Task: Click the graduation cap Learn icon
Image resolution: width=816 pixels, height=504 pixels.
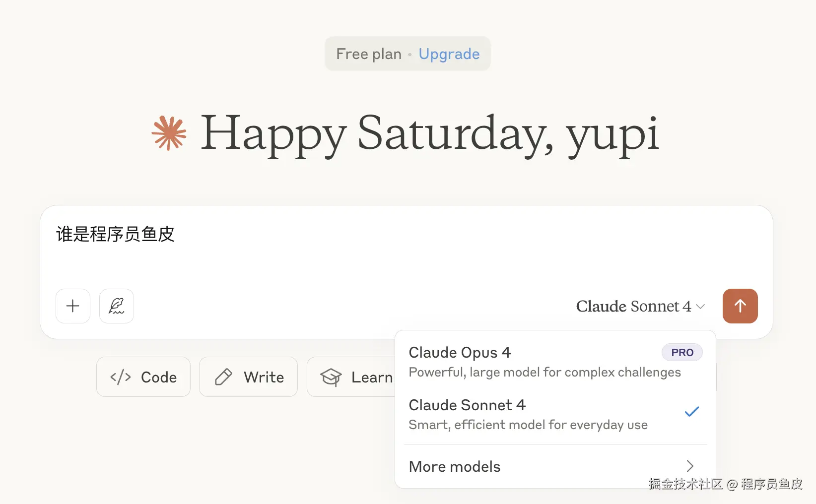Action: point(331,378)
